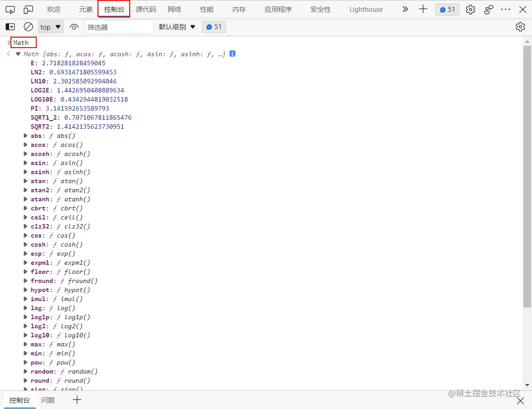Expand the atan2 function entry
The width and height of the screenshot is (532, 409).
25,190
